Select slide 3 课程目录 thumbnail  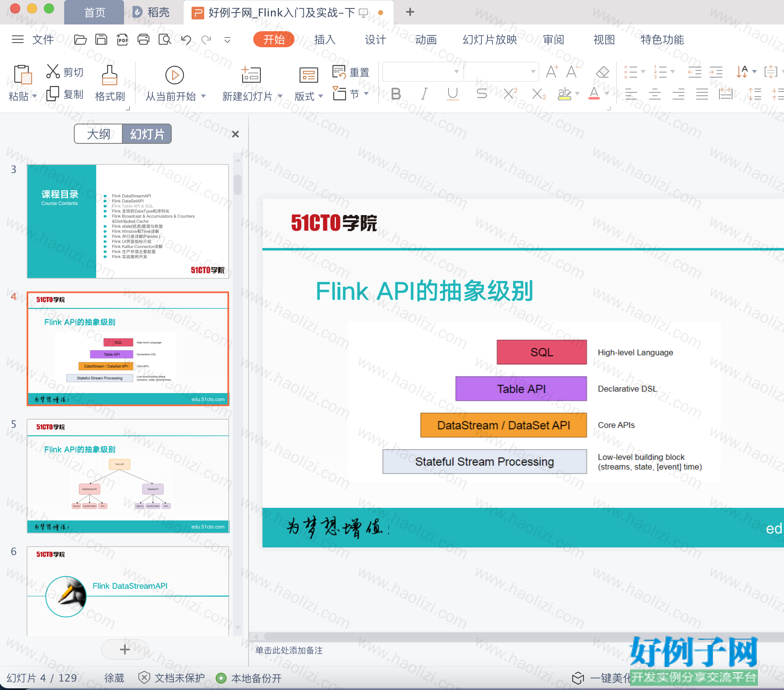click(128, 221)
